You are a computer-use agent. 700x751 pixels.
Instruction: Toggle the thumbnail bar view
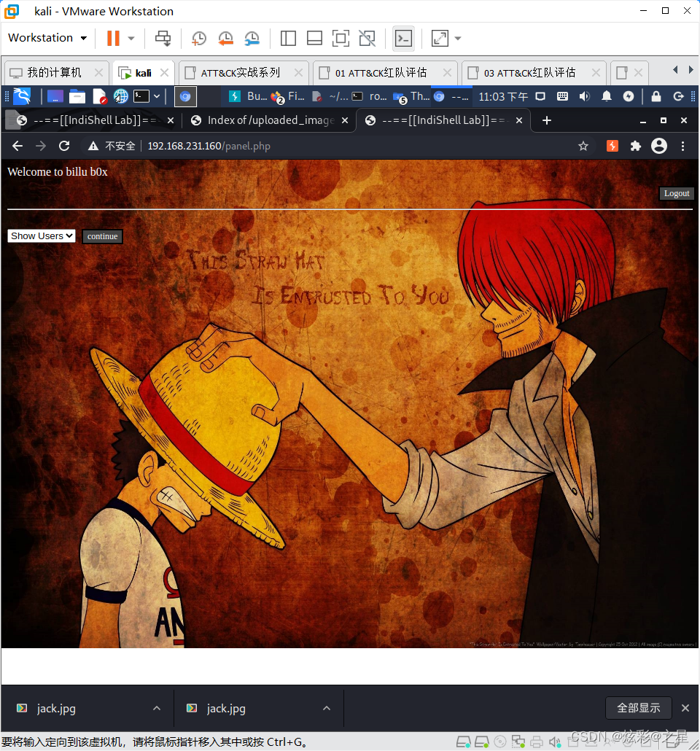coord(314,39)
